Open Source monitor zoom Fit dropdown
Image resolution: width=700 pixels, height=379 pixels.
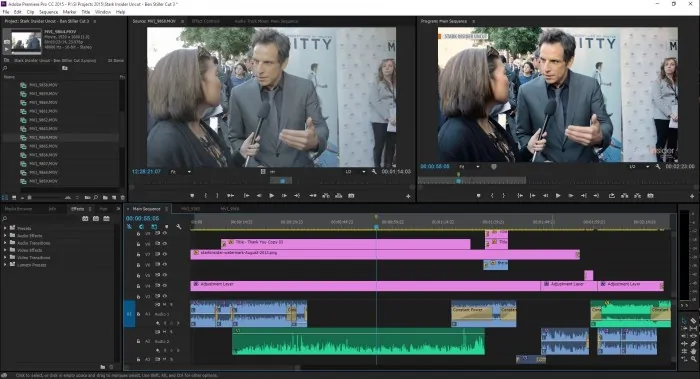tap(181, 172)
